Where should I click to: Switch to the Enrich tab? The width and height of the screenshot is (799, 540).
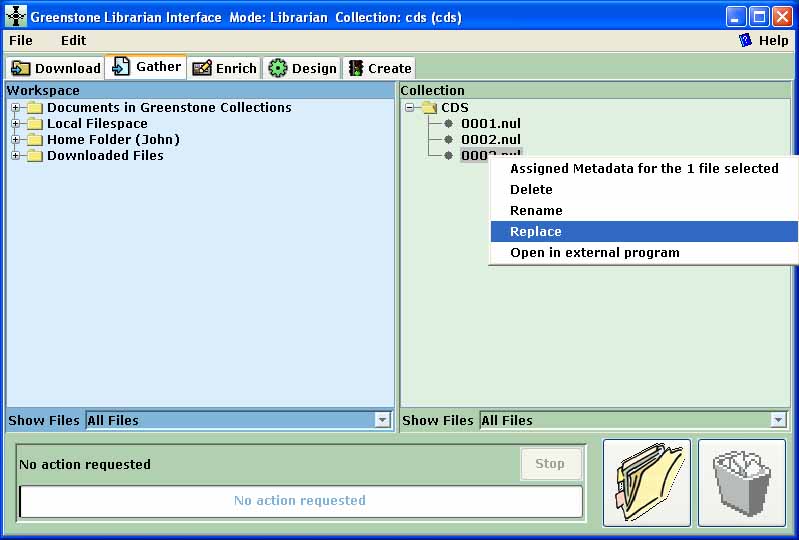click(x=225, y=68)
